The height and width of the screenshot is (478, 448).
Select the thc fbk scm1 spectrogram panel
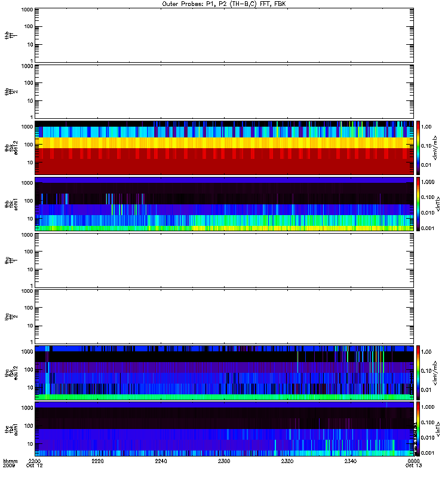pyautogui.click(x=224, y=429)
